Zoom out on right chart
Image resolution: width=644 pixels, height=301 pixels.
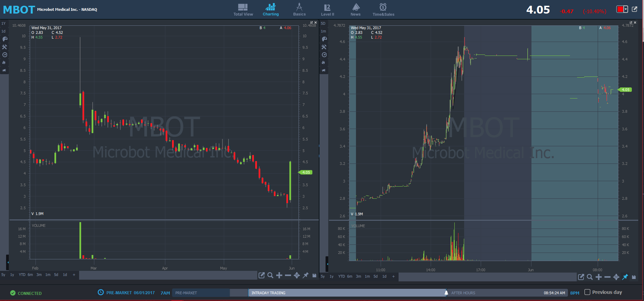(x=607, y=277)
